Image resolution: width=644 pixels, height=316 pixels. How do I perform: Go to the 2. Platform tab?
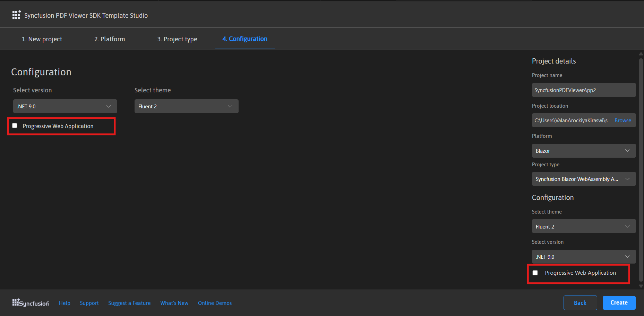110,39
